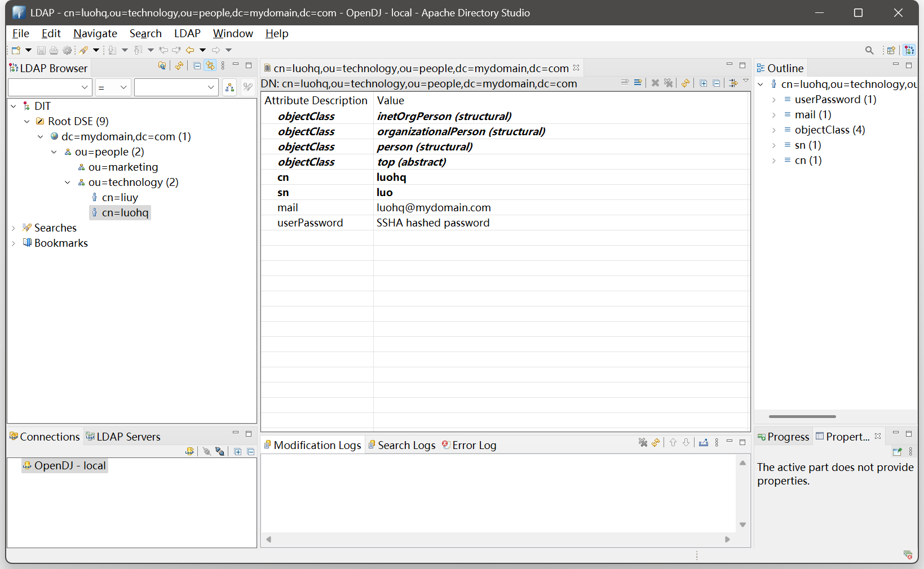
Task: Click the gold Back navigation arrow
Action: point(190,50)
